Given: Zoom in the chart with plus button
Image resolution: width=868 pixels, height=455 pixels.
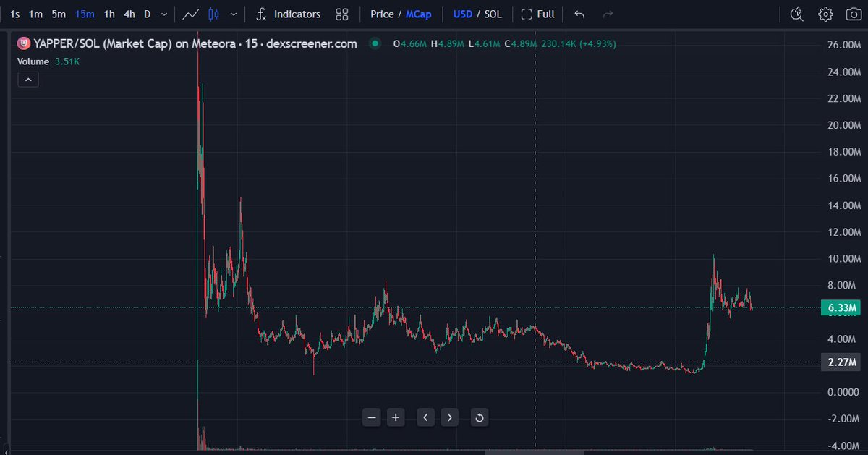Looking at the screenshot, I should pyautogui.click(x=396, y=417).
